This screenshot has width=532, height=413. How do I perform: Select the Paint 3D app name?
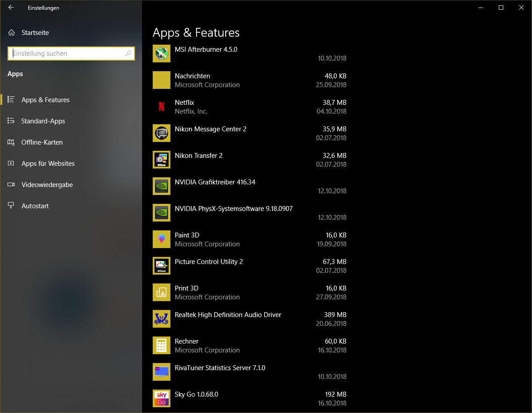click(x=187, y=235)
